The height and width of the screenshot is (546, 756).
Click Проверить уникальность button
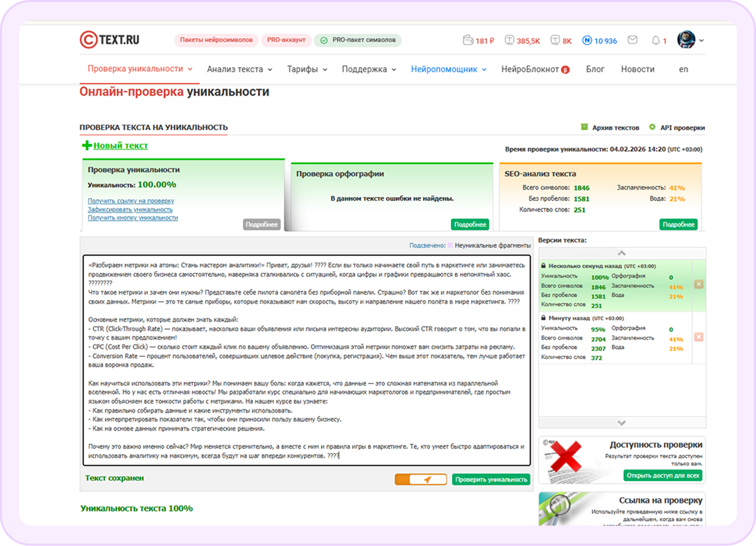[491, 478]
